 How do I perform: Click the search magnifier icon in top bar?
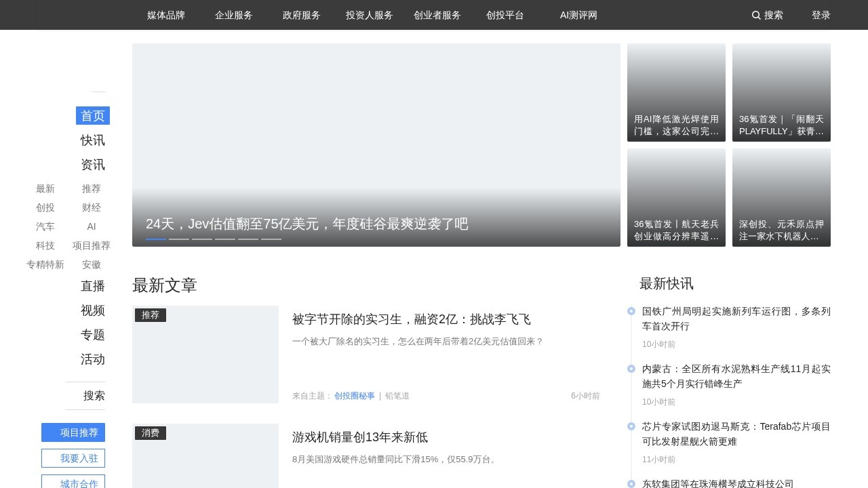(x=756, y=15)
